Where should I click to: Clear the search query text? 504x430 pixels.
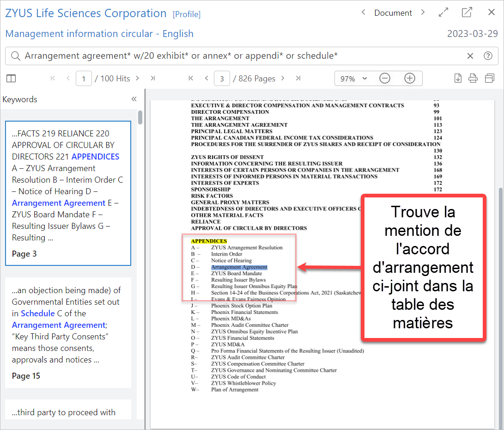click(x=470, y=56)
